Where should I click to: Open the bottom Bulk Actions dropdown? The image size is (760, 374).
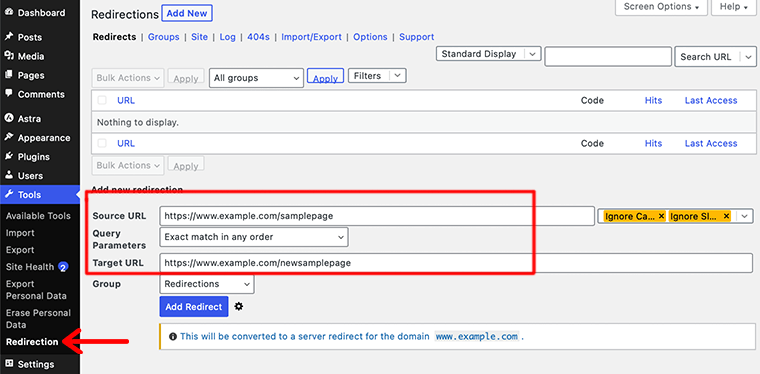[x=128, y=165]
